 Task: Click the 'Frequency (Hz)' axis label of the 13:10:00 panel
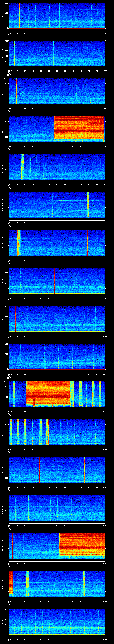[x=3, y=356]
